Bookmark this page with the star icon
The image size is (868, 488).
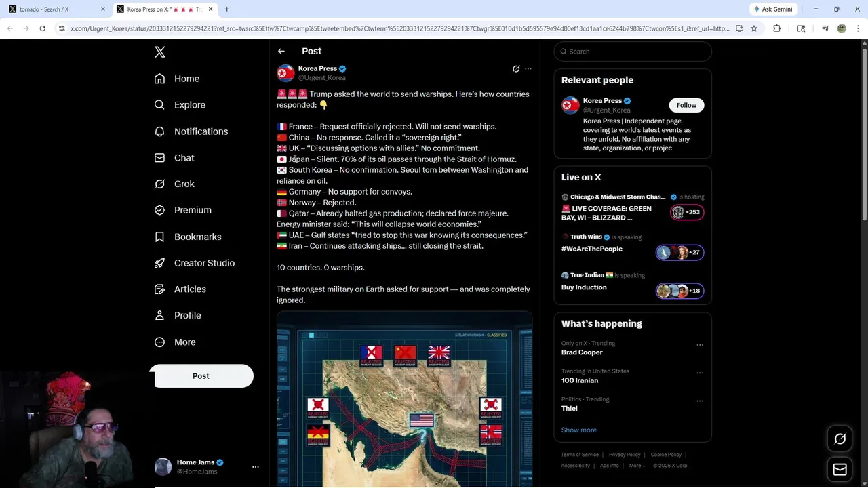[754, 28]
